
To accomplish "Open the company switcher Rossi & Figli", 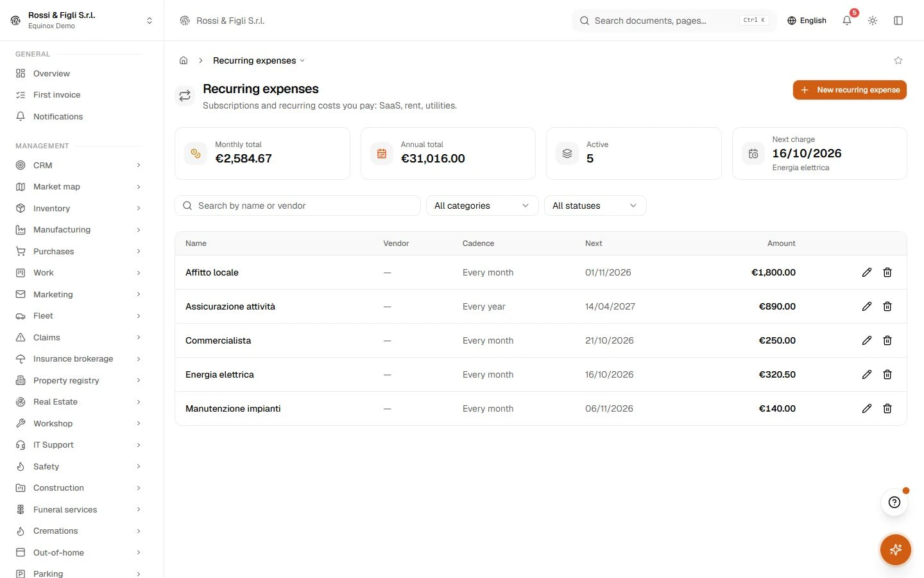I will [x=82, y=21].
